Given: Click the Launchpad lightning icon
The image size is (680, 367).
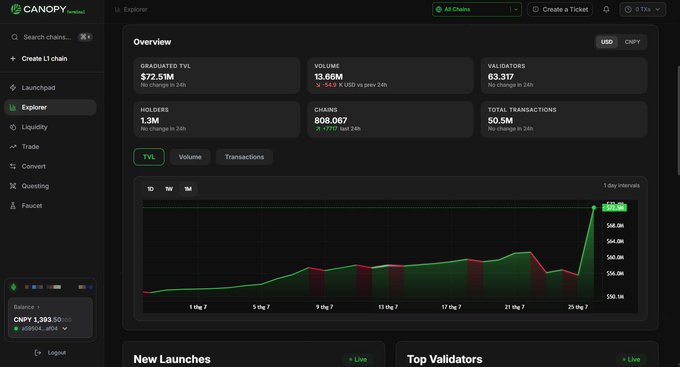Looking at the screenshot, I should point(13,88).
